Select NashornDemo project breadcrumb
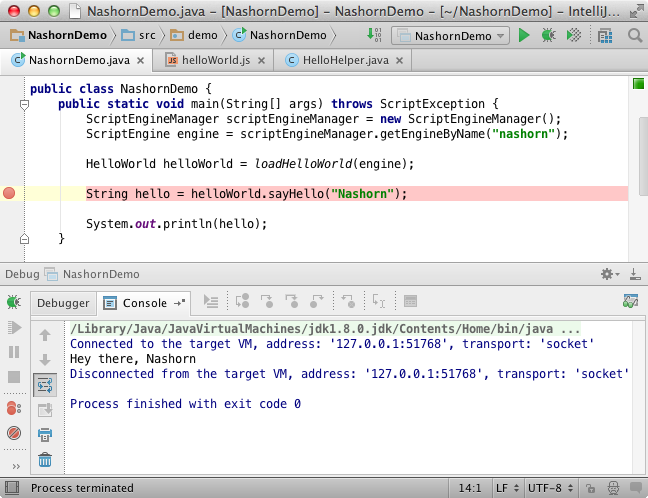The image size is (648, 498). click(58, 36)
